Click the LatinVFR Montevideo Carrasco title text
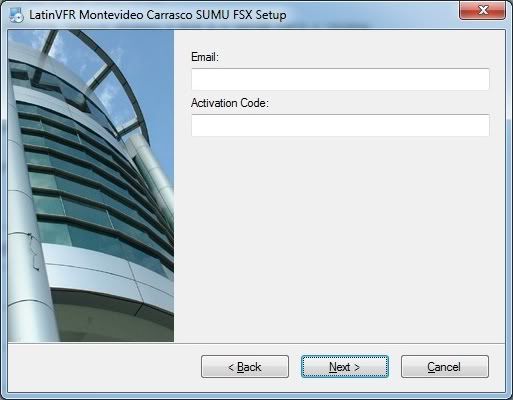 pyautogui.click(x=158, y=15)
